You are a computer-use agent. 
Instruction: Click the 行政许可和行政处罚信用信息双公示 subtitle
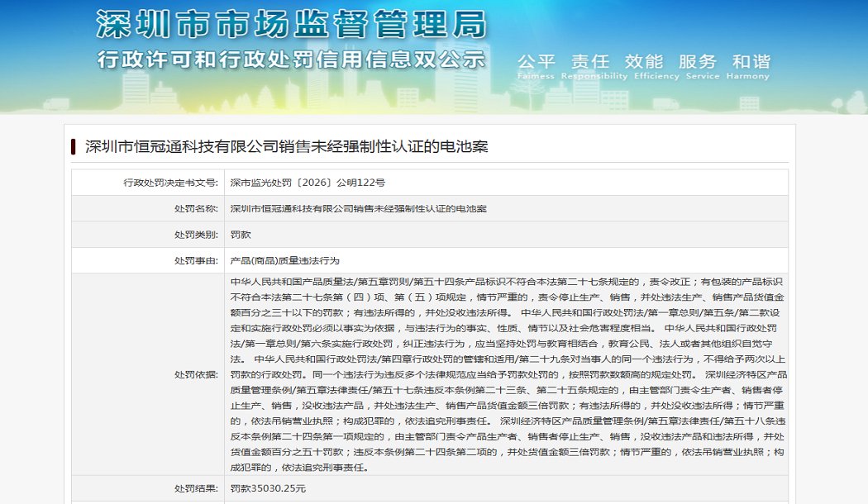click(x=291, y=59)
